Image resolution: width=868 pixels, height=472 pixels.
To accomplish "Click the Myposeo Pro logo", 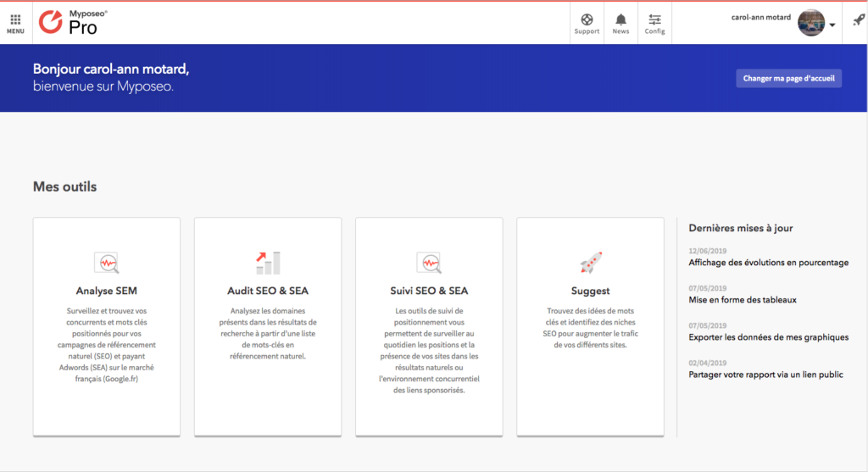I will click(x=74, y=22).
